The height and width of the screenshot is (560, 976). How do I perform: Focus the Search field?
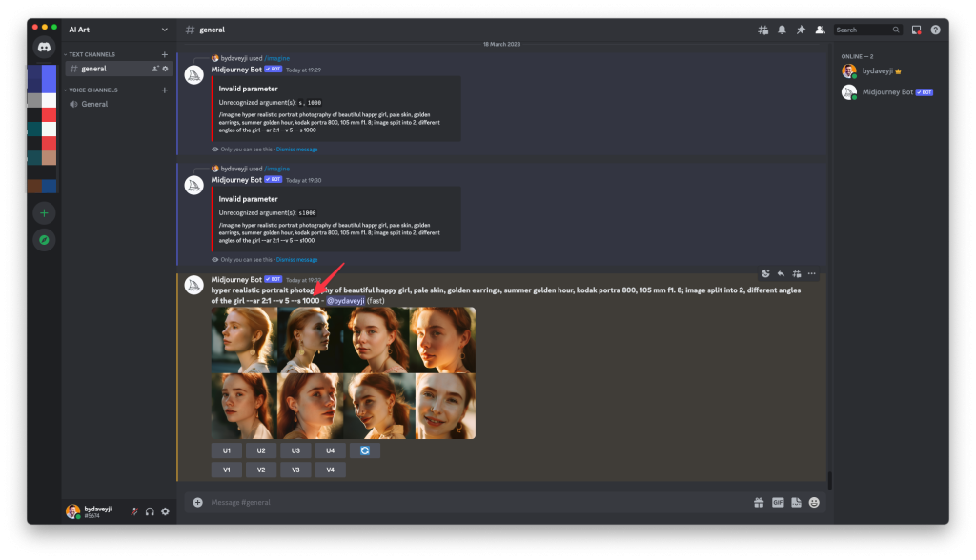(867, 30)
